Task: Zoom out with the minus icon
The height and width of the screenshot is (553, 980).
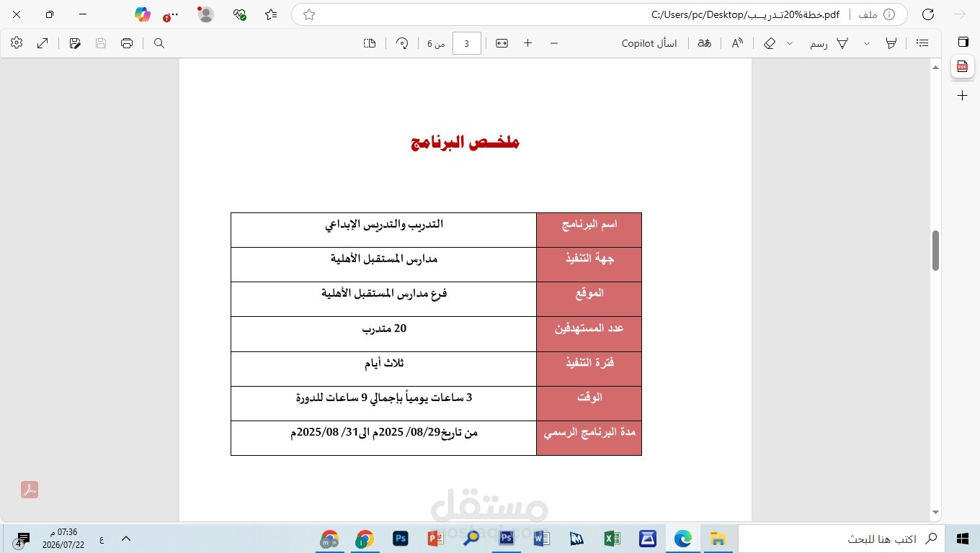Action: (x=553, y=43)
